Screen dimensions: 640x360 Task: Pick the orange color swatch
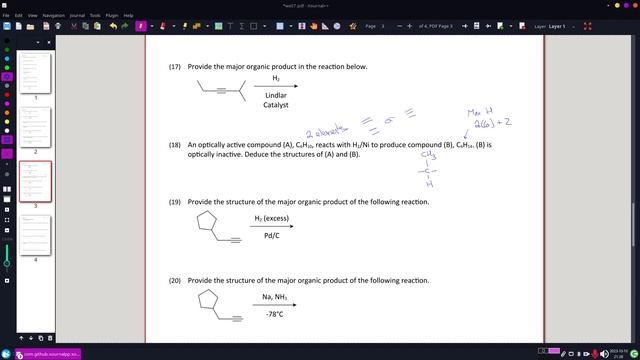tap(7, 113)
